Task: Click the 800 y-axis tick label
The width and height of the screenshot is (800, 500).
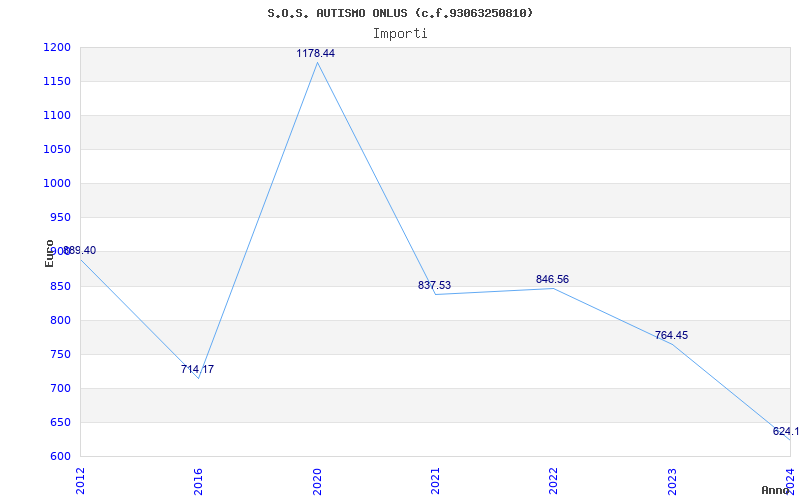Action: (60, 320)
